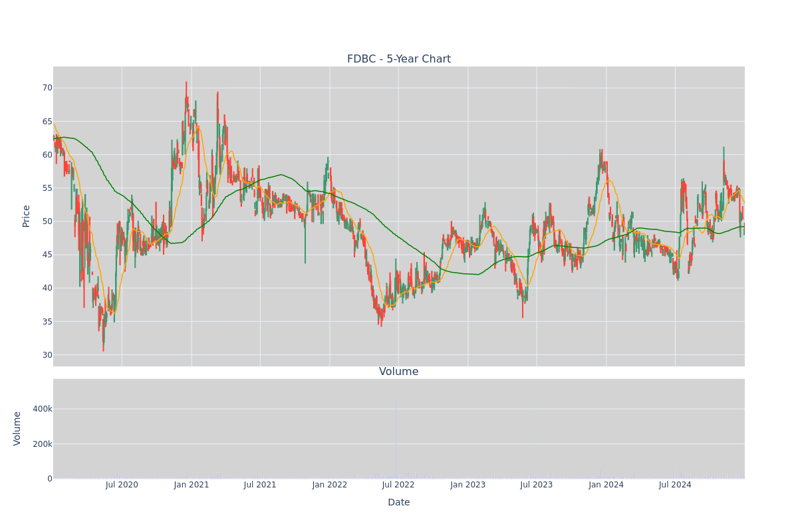This screenshot has height=532, width=798.
Task: Click the Jul 2022 date label
Action: coord(398,485)
